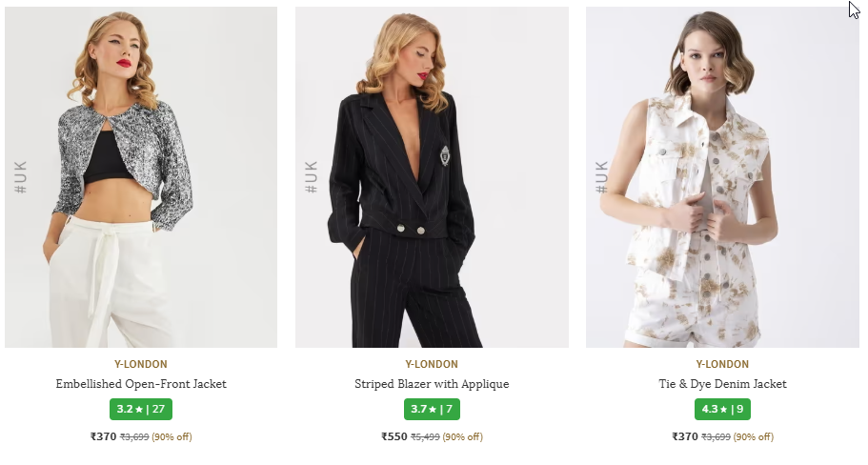Open the Tie & Dye Denim Jacket photo
This screenshot has width=868, height=465.
(722, 177)
